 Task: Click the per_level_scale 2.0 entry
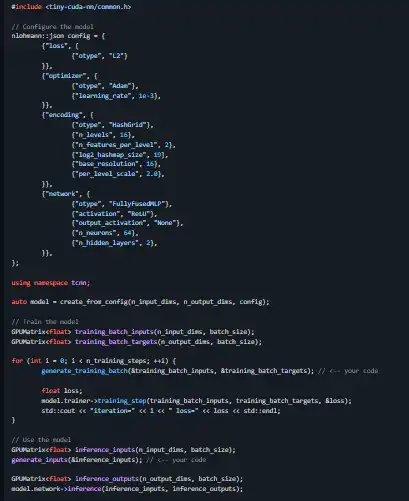[x=118, y=174]
